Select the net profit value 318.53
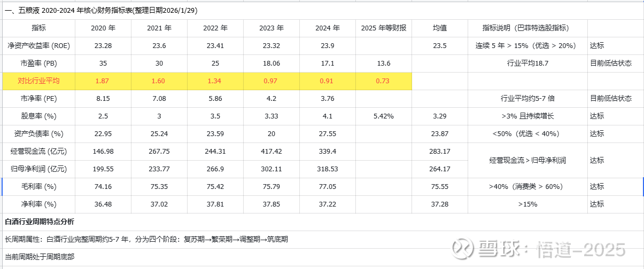 point(328,169)
